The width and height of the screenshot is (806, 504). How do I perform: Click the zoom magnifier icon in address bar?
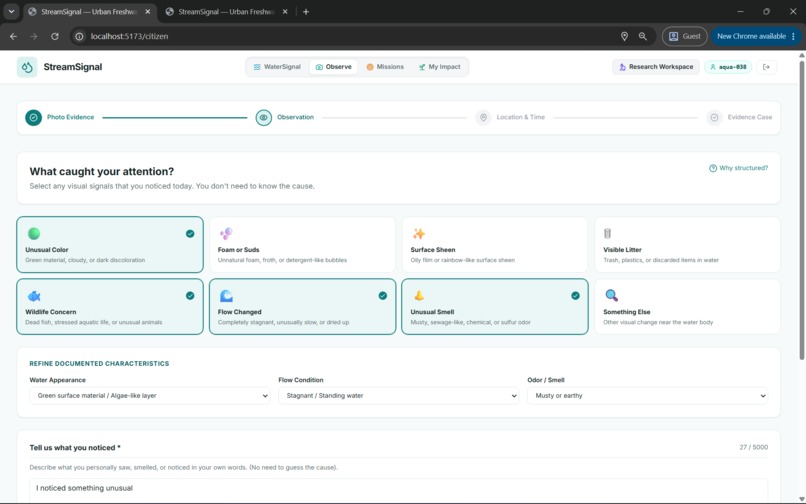point(643,37)
